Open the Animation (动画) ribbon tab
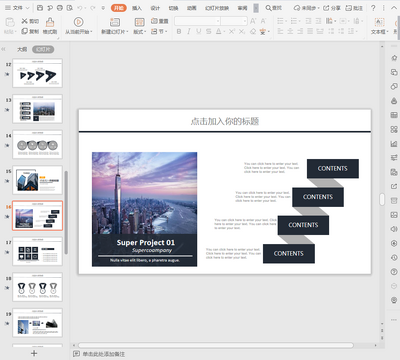The width and height of the screenshot is (400, 360). click(191, 8)
